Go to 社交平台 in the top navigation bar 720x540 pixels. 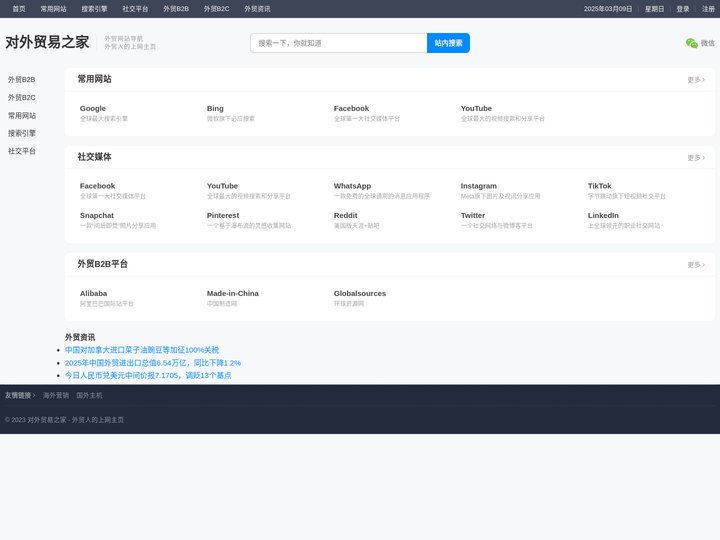pos(135,9)
